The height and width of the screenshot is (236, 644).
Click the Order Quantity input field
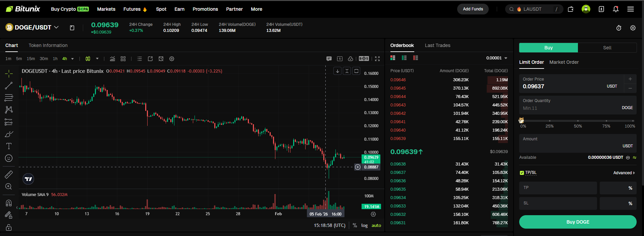point(578,105)
